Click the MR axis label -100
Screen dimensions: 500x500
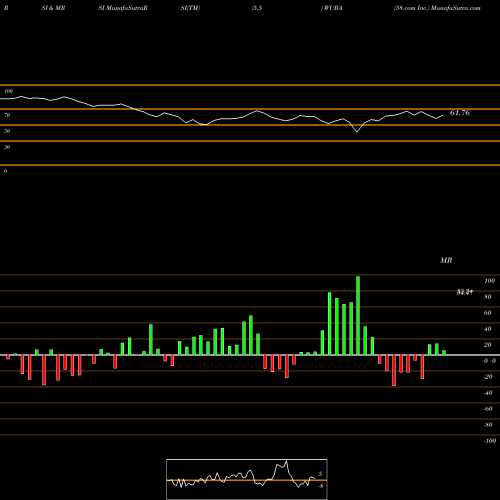point(490,441)
